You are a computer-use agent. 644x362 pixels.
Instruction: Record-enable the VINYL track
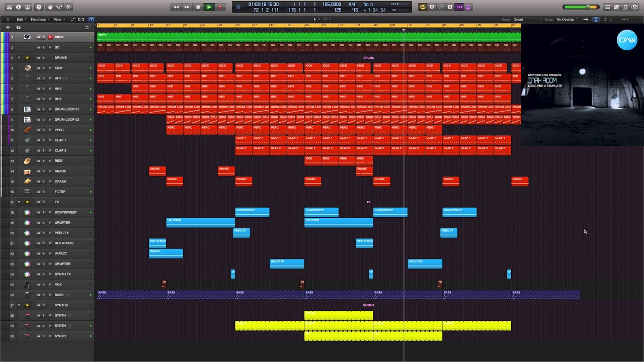(x=50, y=37)
